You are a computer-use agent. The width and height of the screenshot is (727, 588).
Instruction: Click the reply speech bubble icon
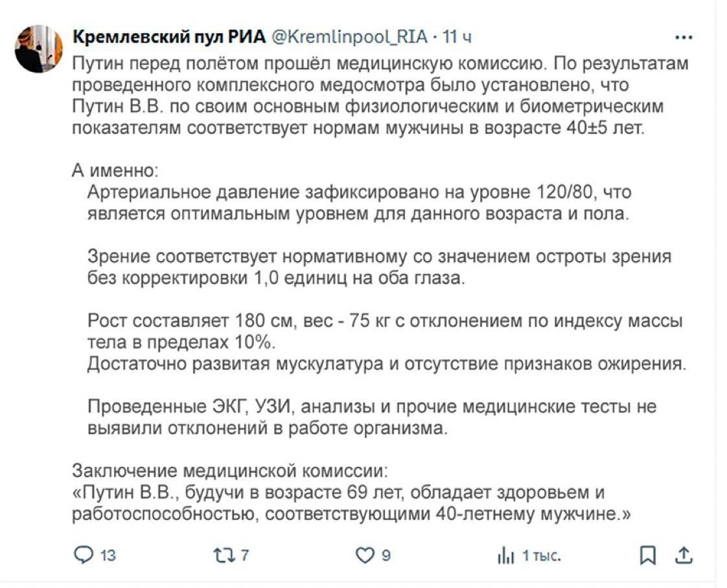pyautogui.click(x=83, y=555)
